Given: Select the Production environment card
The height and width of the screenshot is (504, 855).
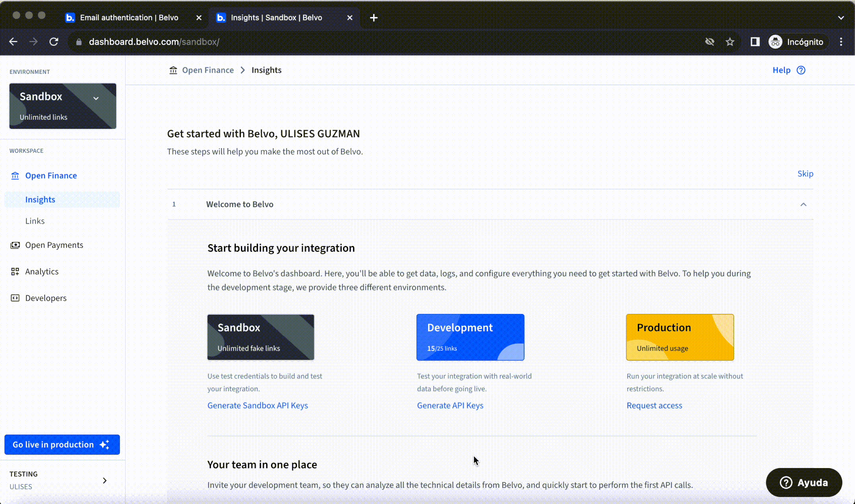Looking at the screenshot, I should (680, 337).
